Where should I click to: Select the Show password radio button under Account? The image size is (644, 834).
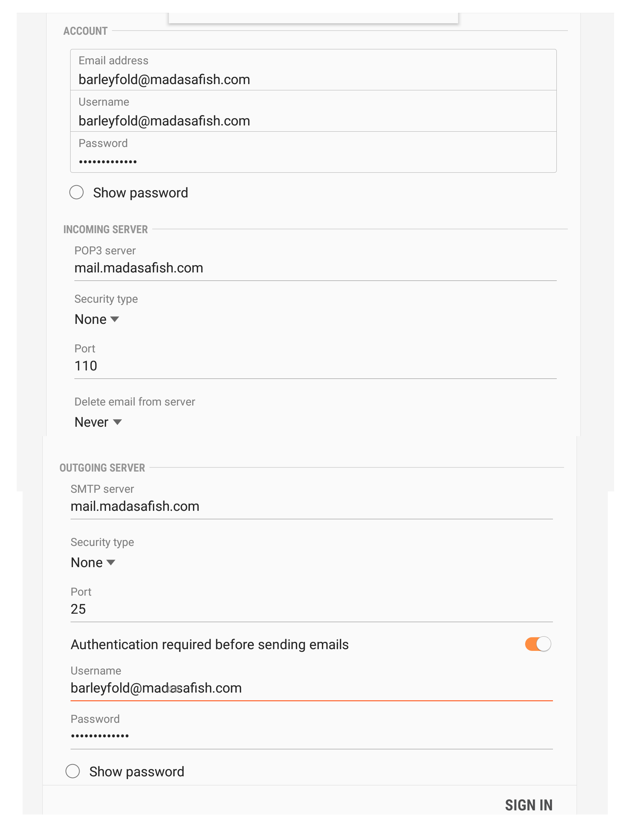click(x=76, y=192)
